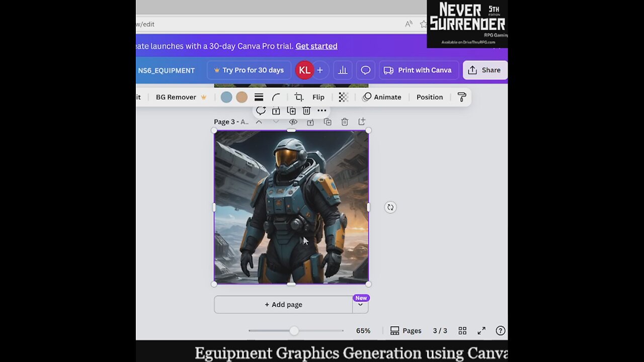Screen dimensions: 644x362
Task: Add new page via page header plus icon
Action: pyautogui.click(x=362, y=122)
